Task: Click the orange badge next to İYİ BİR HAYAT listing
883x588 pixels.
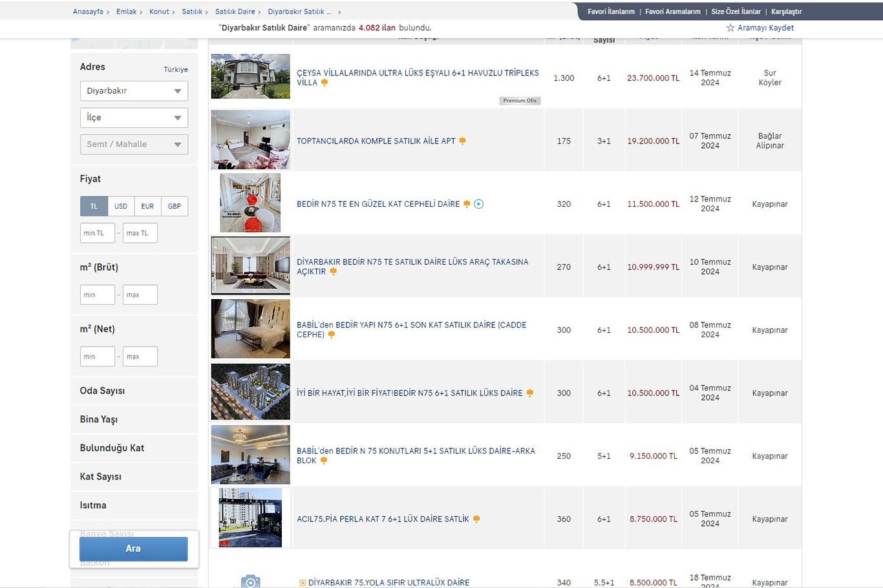Action: [x=529, y=393]
